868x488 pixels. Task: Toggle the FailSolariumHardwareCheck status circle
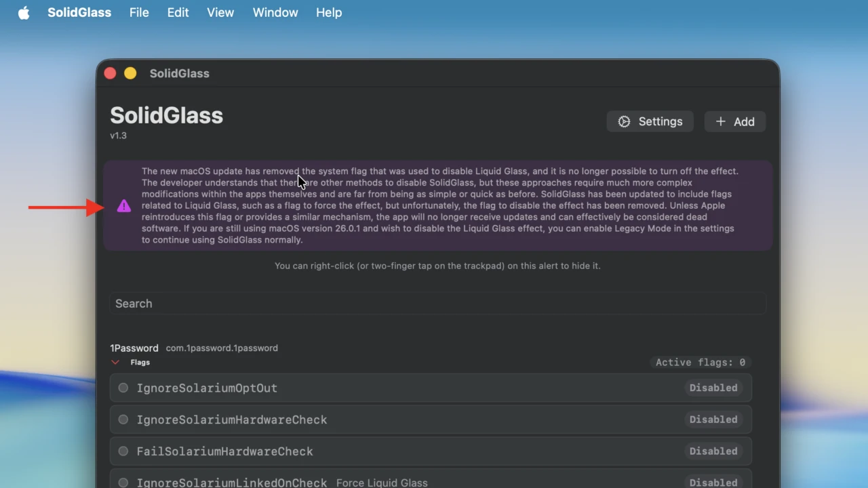pyautogui.click(x=123, y=451)
